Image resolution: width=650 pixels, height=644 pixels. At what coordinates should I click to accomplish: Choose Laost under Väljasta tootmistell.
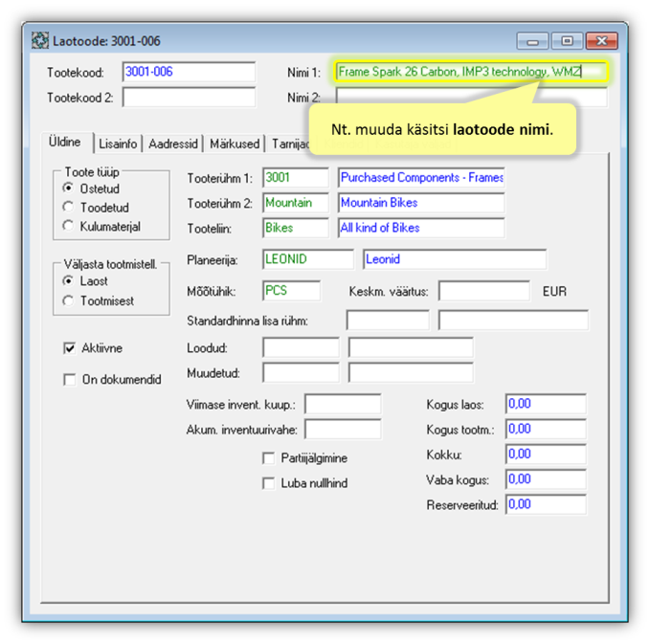(68, 280)
